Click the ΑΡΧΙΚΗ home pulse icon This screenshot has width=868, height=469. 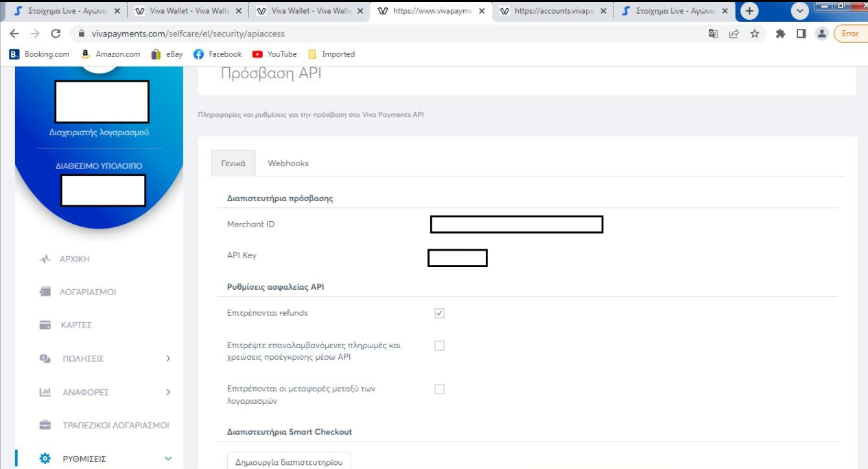click(45, 260)
